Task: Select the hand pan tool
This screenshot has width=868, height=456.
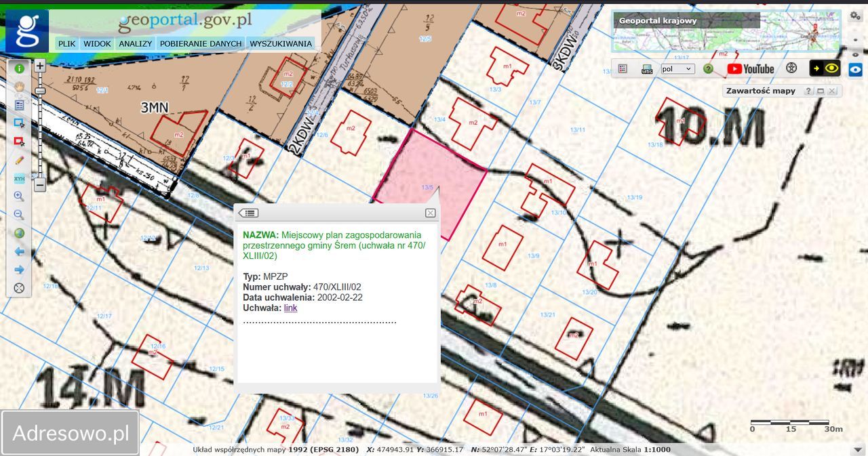Action: pos(19,87)
